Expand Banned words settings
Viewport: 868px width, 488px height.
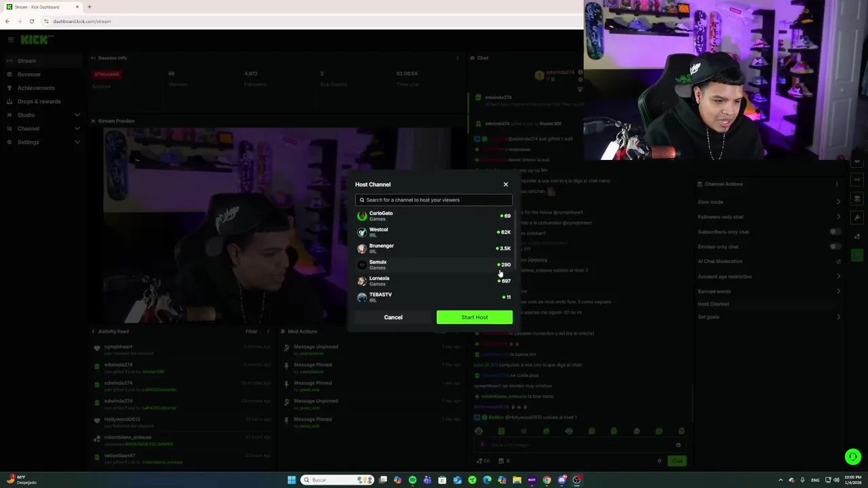838,291
